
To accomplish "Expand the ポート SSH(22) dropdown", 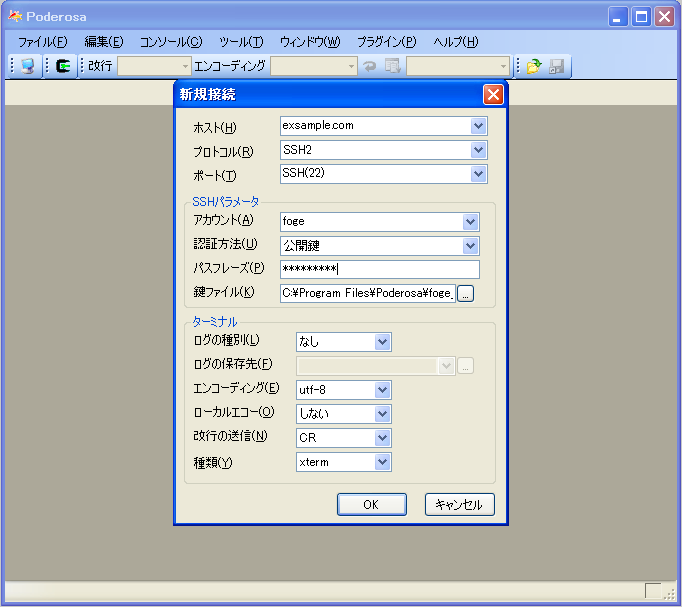I will tap(478, 174).
